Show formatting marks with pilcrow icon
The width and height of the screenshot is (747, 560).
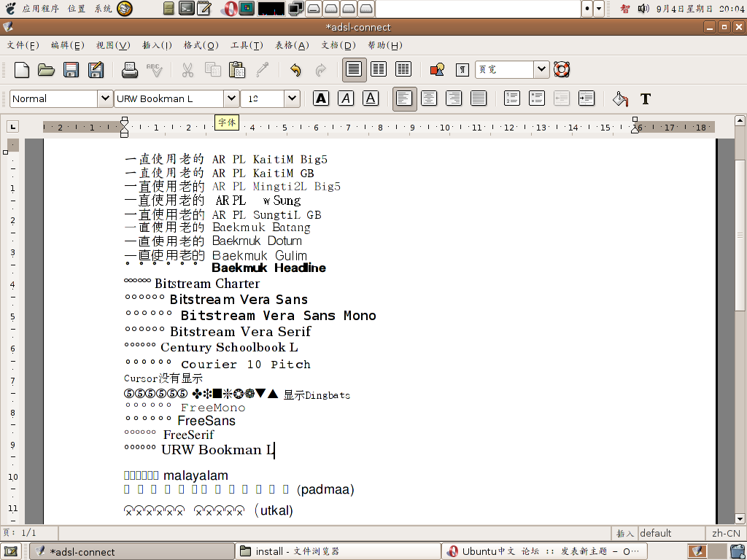point(462,69)
